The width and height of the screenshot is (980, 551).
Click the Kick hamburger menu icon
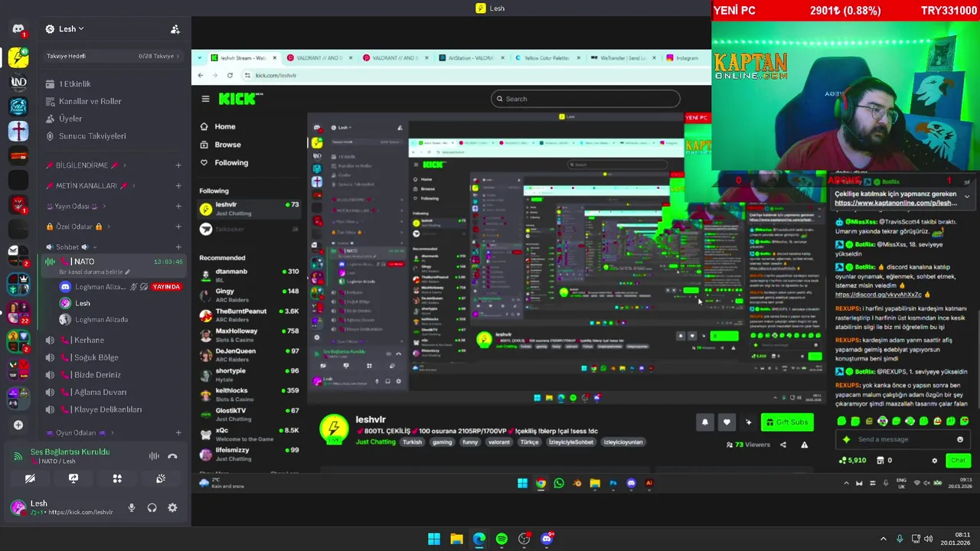(x=205, y=99)
